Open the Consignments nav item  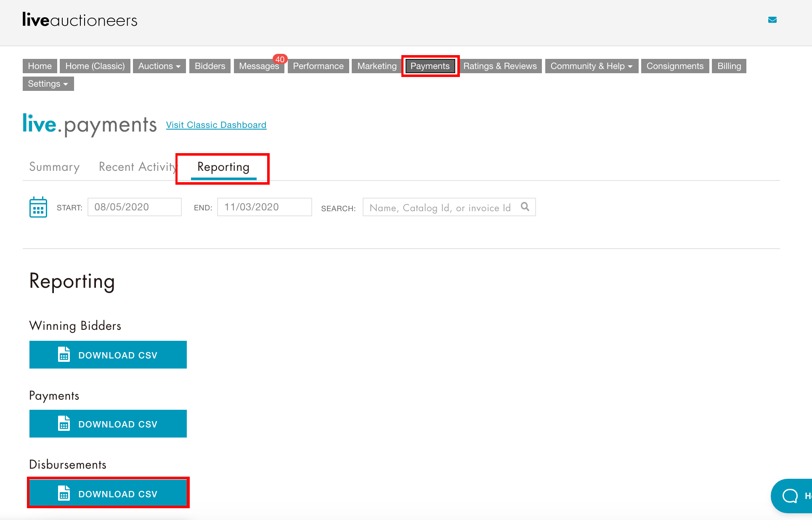[675, 66]
